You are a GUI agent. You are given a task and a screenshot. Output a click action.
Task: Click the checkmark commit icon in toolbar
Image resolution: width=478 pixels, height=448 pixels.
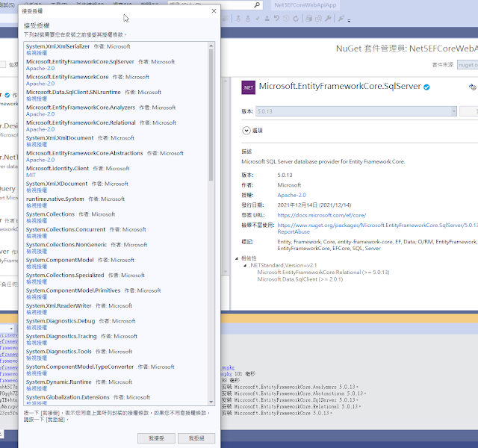[x=258, y=19]
